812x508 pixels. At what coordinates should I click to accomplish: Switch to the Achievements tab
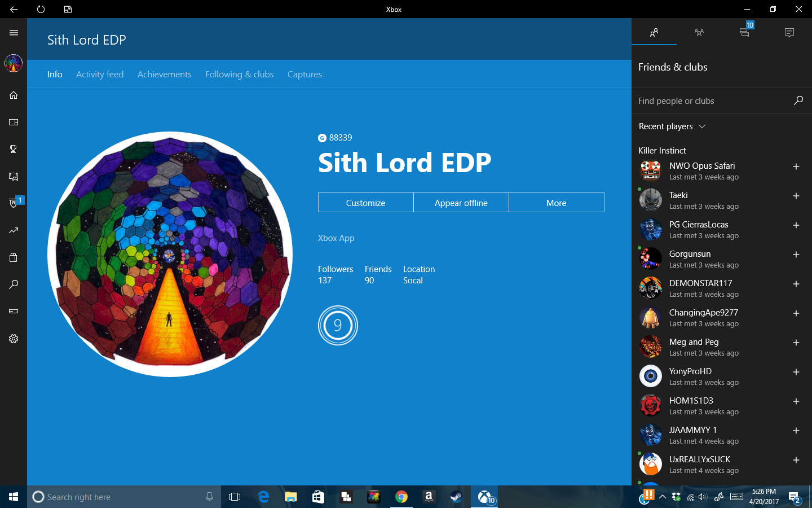click(165, 75)
